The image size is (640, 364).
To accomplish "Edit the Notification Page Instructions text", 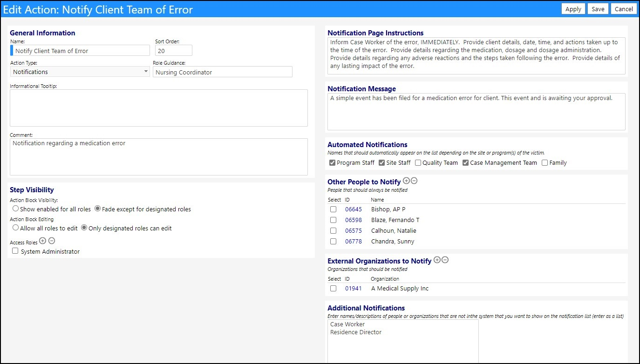I will [477, 56].
